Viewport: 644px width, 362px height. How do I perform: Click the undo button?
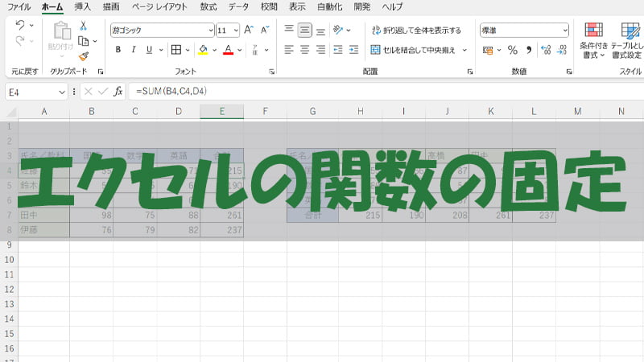[x=20, y=26]
